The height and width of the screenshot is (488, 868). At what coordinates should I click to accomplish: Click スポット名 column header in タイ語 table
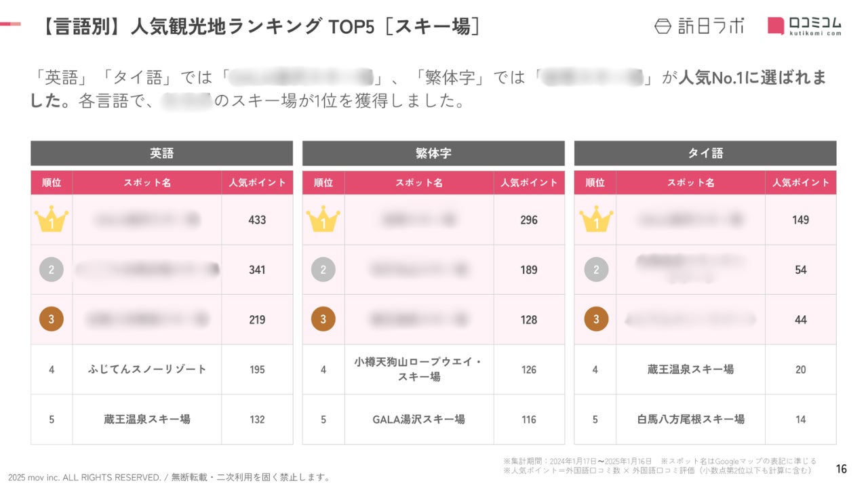(x=690, y=183)
